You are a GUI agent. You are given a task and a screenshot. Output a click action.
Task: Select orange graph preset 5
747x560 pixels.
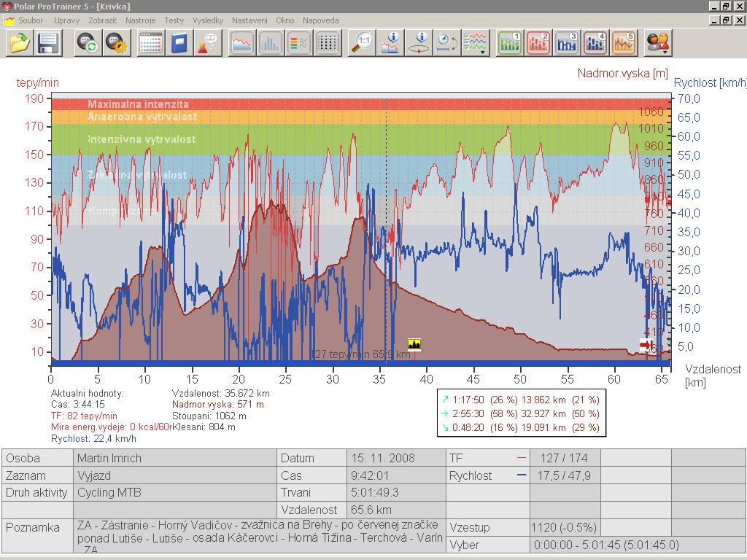pyautogui.click(x=624, y=44)
